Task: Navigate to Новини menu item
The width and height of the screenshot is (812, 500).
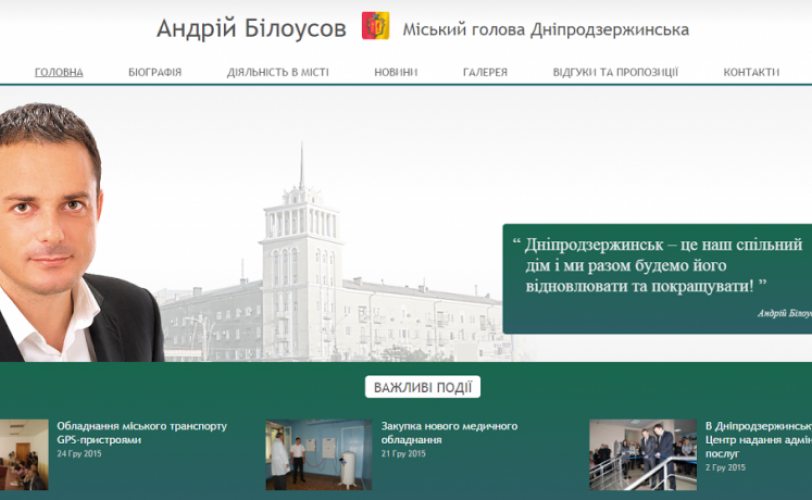Action: pos(396,72)
